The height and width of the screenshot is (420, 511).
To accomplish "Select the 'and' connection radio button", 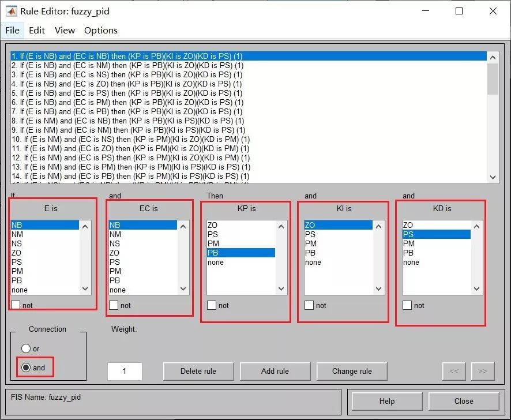I will [x=26, y=367].
